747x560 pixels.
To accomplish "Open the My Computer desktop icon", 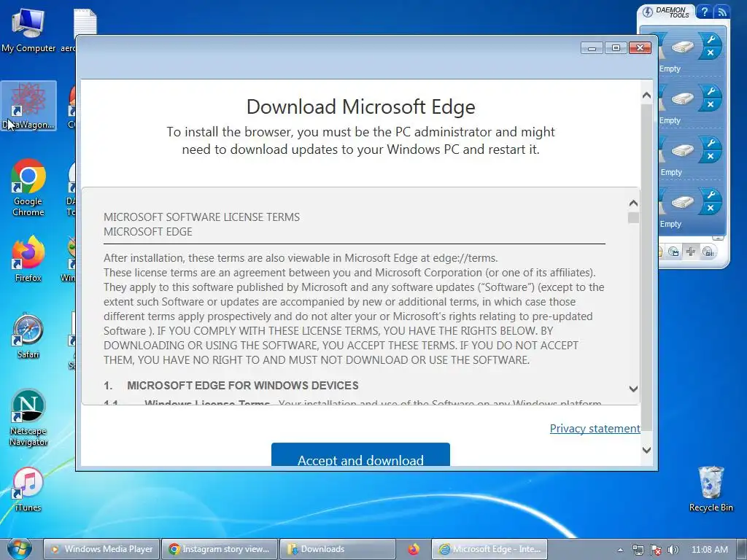I will pos(28,30).
